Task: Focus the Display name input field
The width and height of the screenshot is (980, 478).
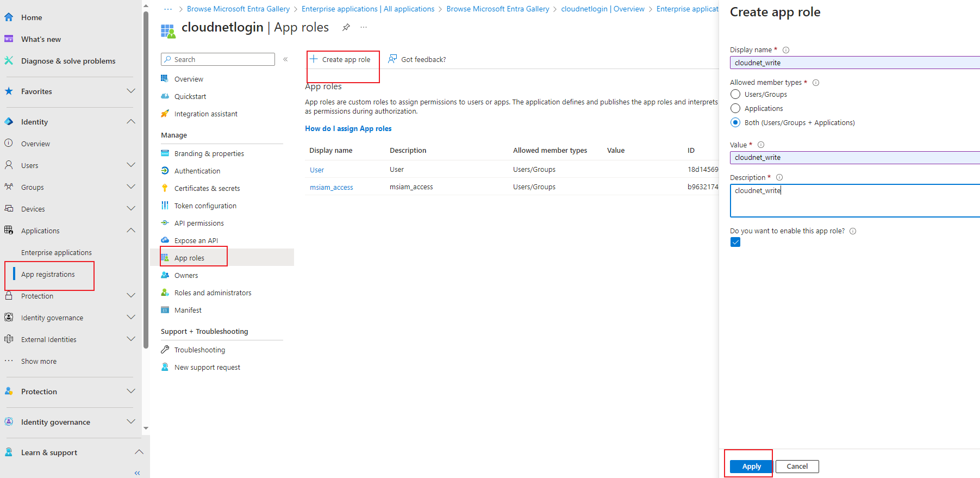Action: 855,63
